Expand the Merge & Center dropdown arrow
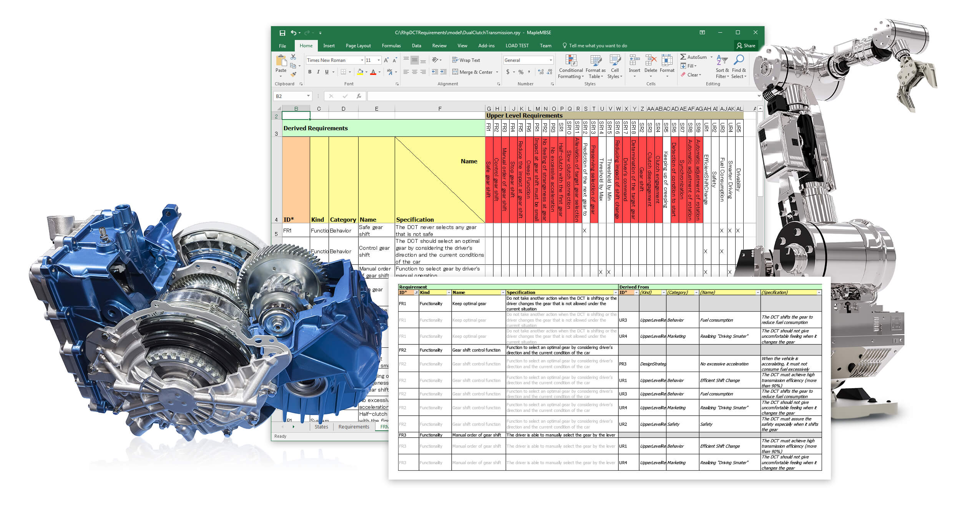Screen dimensions: 980x508 [497, 72]
